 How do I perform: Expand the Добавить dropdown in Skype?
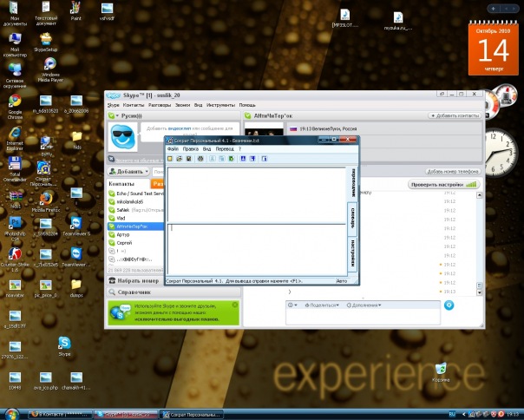click(x=147, y=172)
